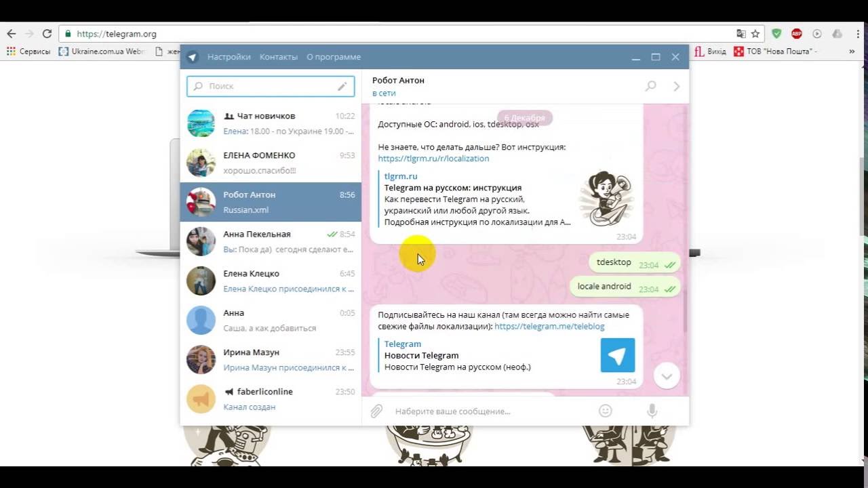The width and height of the screenshot is (868, 488).
Task: Click the microphone voice message icon
Action: (x=652, y=411)
